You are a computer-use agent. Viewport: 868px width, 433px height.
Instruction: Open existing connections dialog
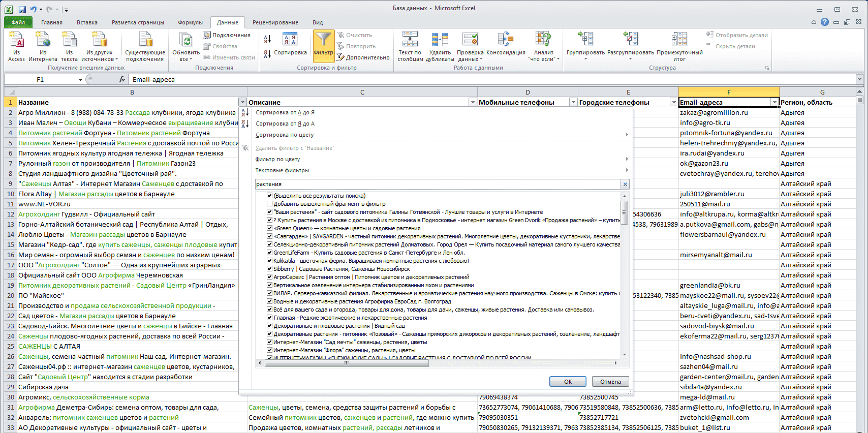(x=145, y=47)
